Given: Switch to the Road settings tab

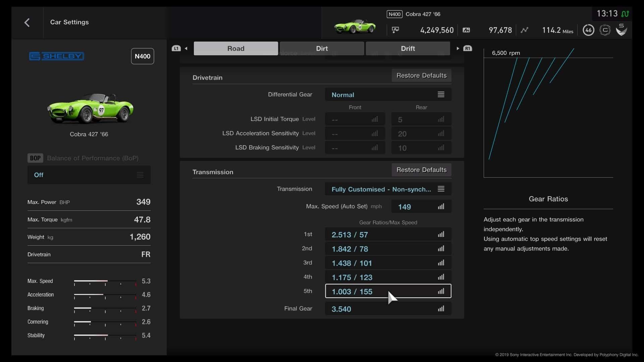Looking at the screenshot, I should [x=236, y=48].
